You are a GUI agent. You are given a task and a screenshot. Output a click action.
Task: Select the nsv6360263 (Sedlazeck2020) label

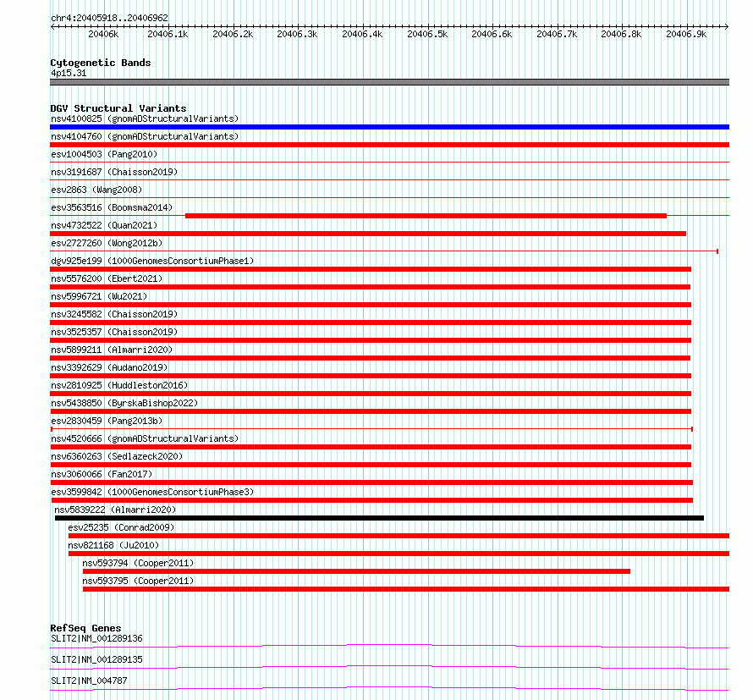(117, 456)
